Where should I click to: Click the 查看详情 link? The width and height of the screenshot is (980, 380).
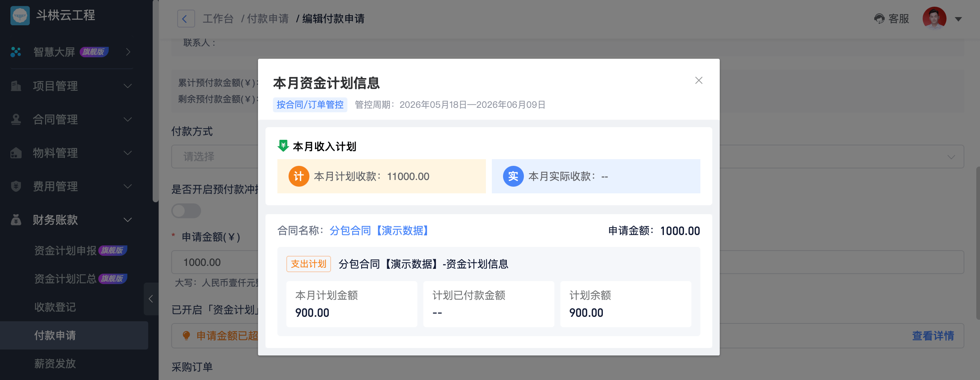pos(932,335)
